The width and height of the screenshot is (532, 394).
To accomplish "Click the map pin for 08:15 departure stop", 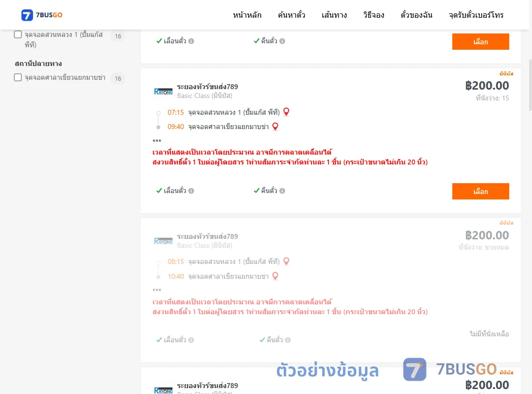I will 286,262.
